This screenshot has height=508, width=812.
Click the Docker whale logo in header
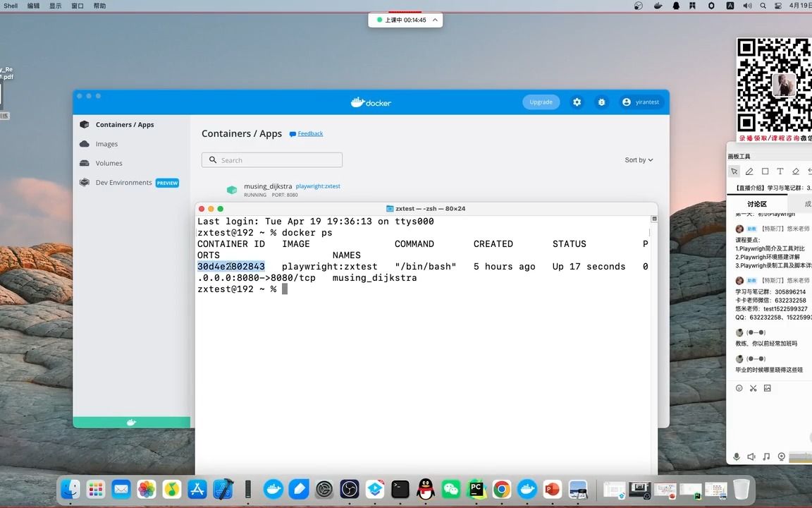coord(371,102)
